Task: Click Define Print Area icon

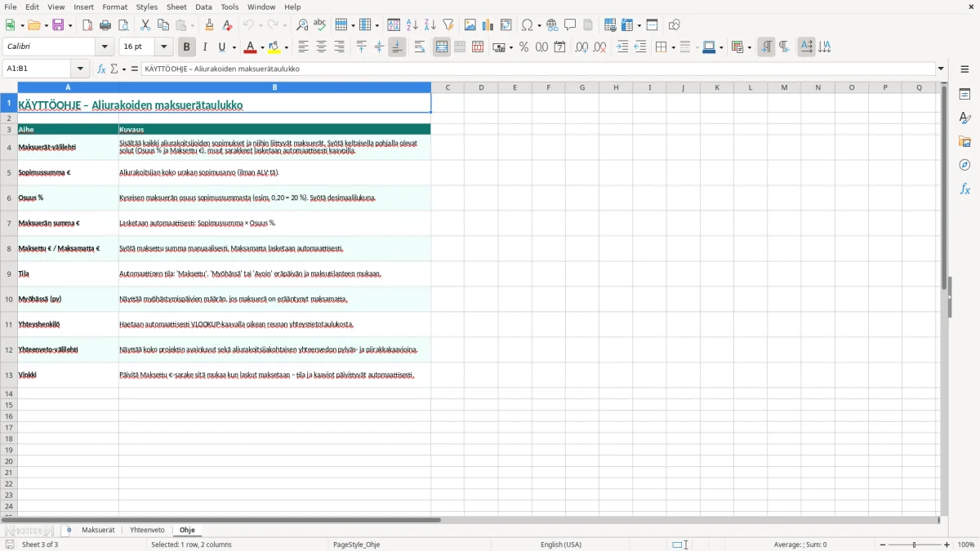Action: 609,25
